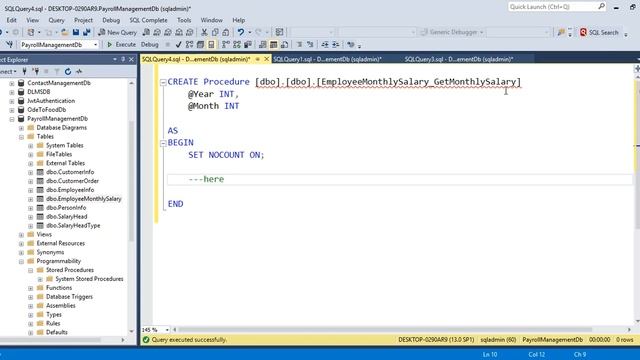Click the Undo arrow icon

241,32
